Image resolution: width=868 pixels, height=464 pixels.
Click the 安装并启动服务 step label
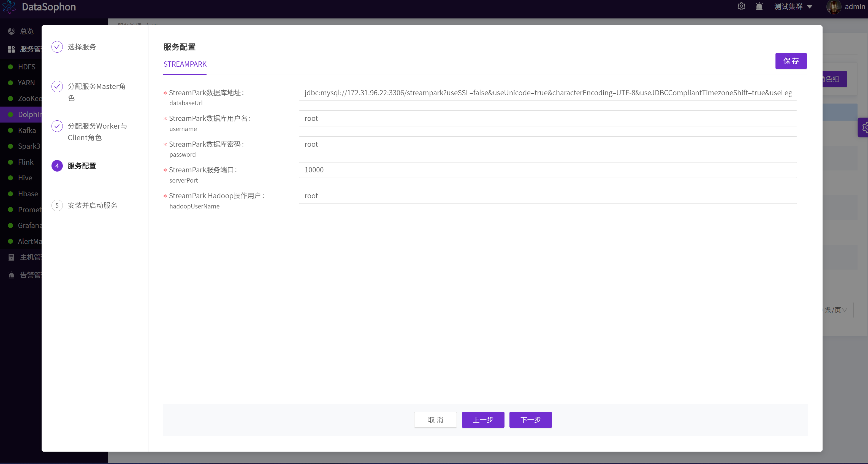[92, 205]
